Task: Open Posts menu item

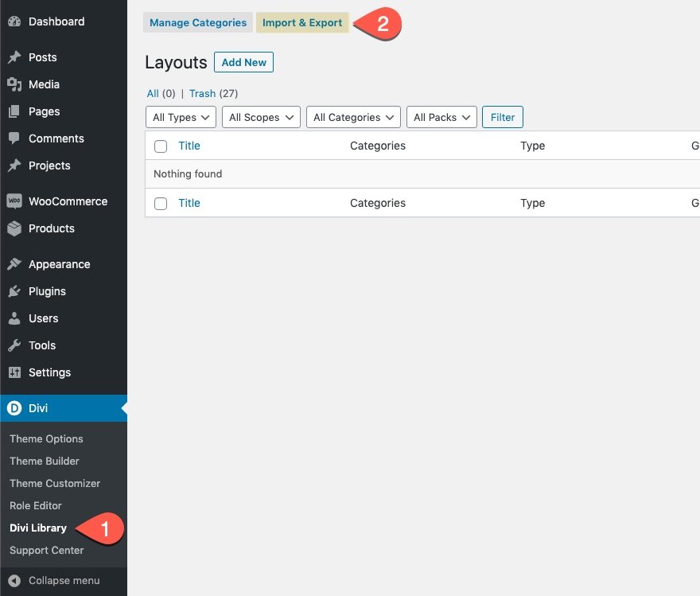Action: click(64, 57)
